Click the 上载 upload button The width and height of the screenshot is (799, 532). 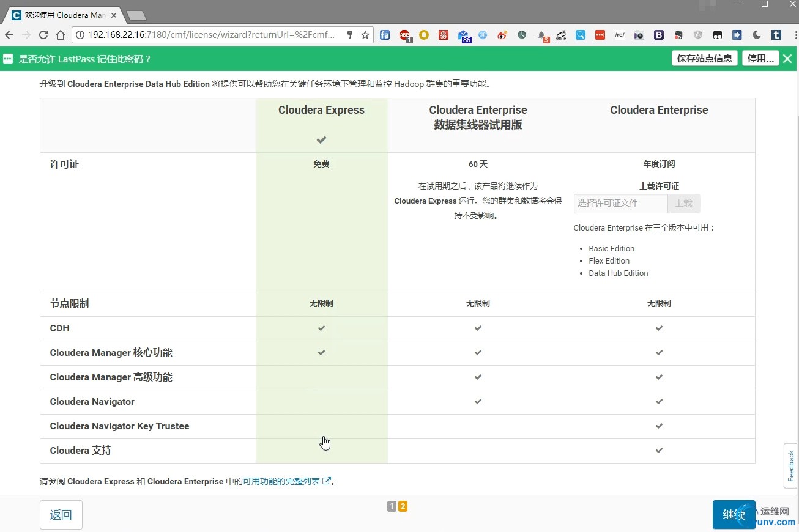(x=684, y=204)
